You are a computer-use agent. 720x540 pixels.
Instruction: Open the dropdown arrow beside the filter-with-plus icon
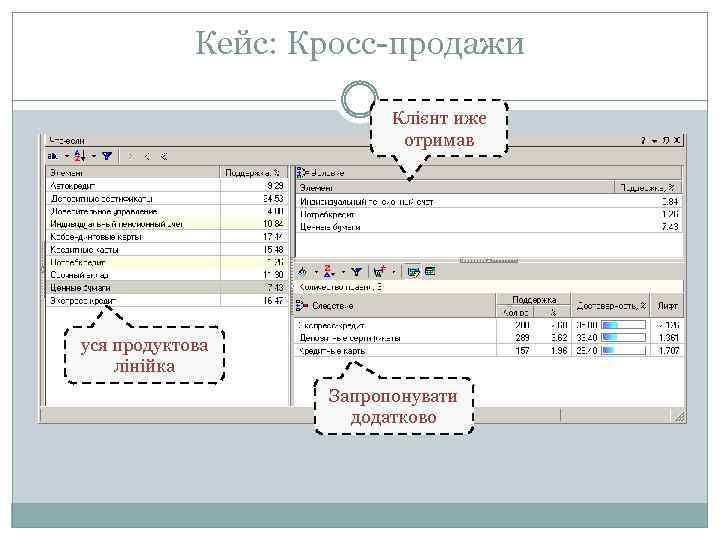[x=394, y=272]
